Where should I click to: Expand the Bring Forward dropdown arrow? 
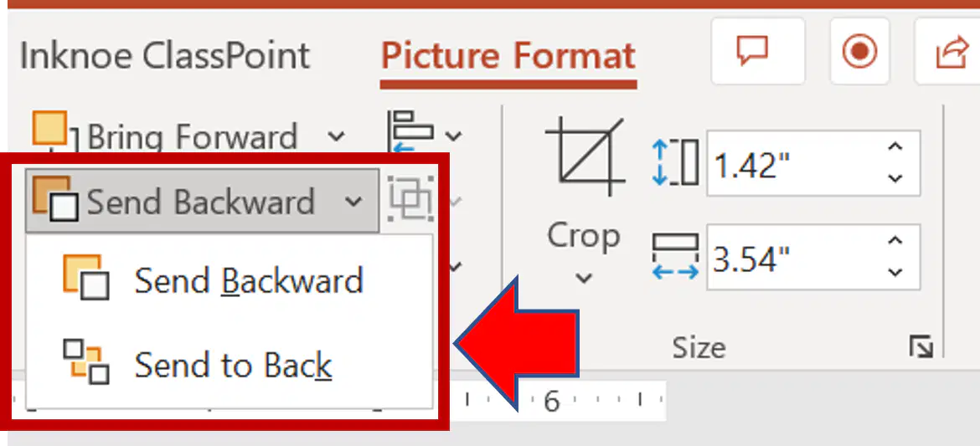(x=336, y=136)
